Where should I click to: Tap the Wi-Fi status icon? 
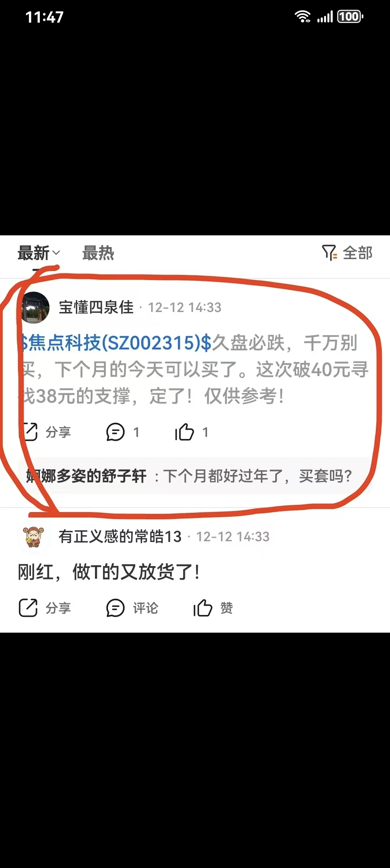tap(303, 17)
